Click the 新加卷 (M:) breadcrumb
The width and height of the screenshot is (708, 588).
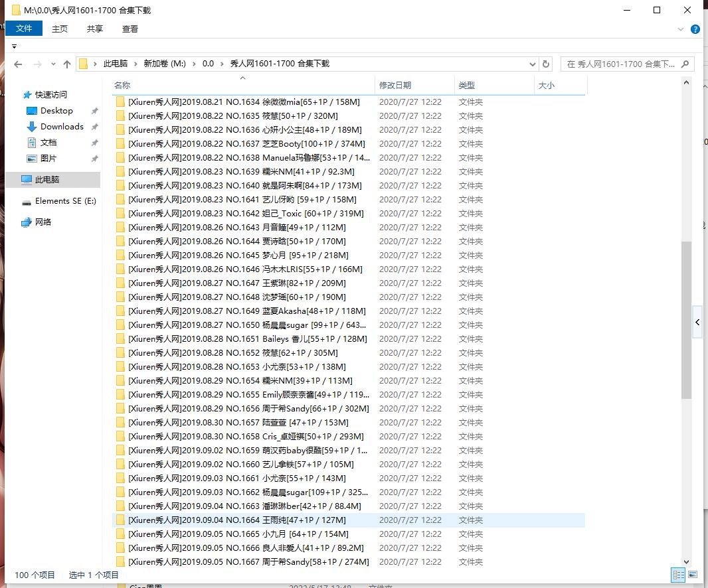pos(165,64)
